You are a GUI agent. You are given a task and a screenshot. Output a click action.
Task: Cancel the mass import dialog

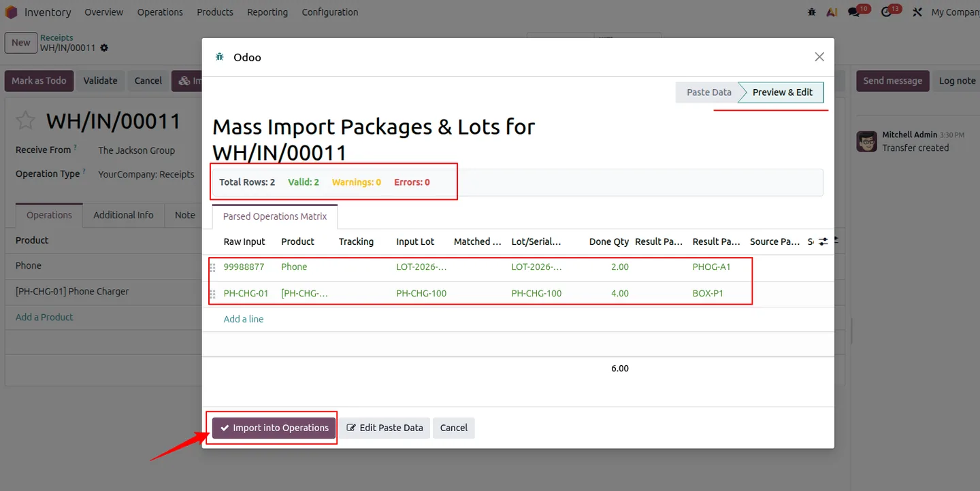pos(453,428)
